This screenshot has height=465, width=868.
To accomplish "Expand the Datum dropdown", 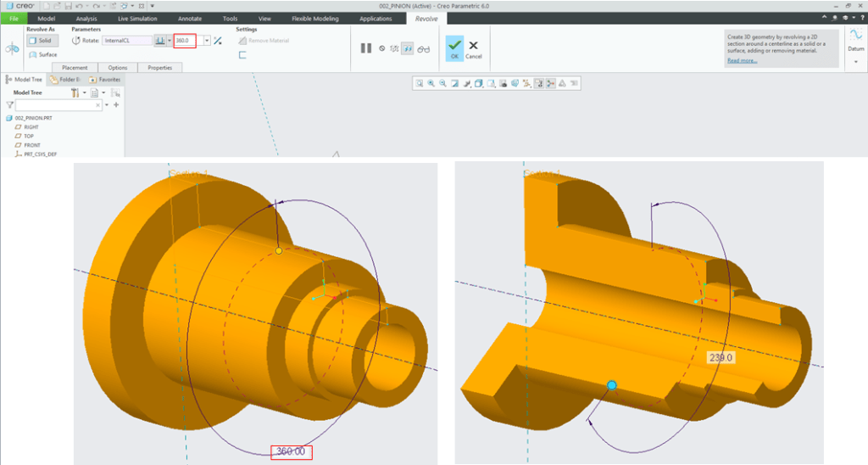I will pyautogui.click(x=855, y=61).
